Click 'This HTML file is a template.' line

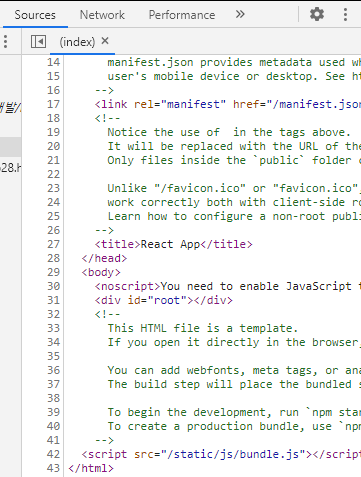pos(202,328)
